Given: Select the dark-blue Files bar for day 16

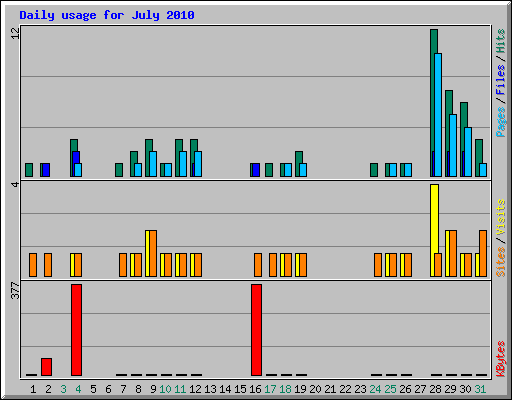Looking at the screenshot, I should 256,170.
